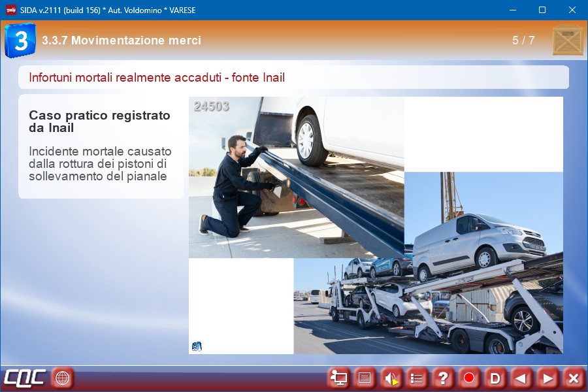588x392 pixels.
Task: Click the 'Infortuni mortali realmente accaduti' heading
Action: 157,78
